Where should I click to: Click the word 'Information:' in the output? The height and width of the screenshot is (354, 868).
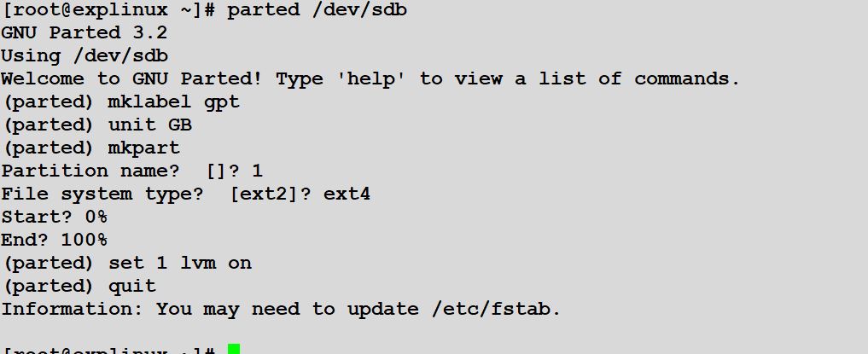click(73, 309)
